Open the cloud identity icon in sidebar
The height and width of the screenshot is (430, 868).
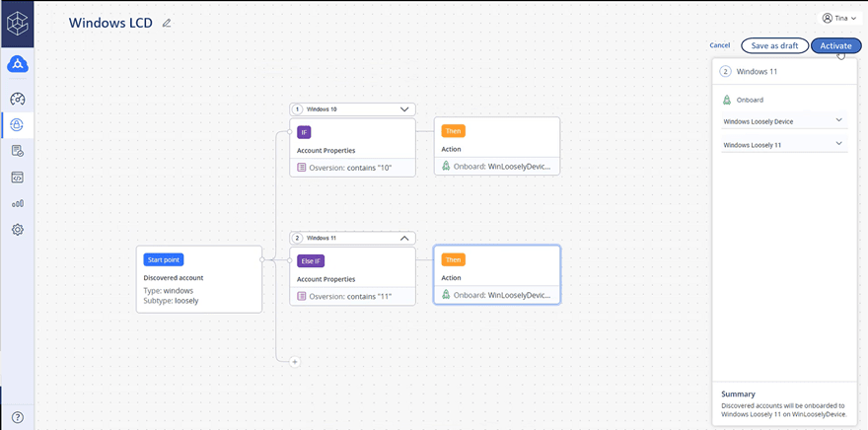pos(17,65)
